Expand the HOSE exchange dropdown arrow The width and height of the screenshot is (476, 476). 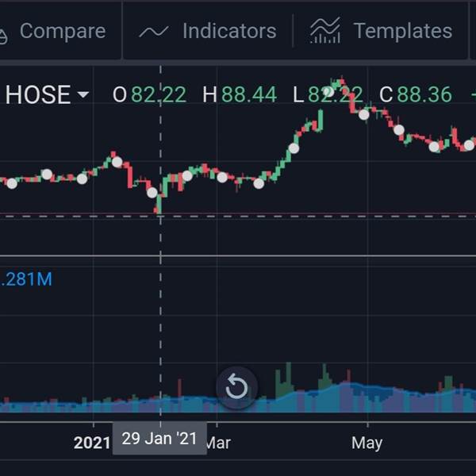(x=83, y=94)
